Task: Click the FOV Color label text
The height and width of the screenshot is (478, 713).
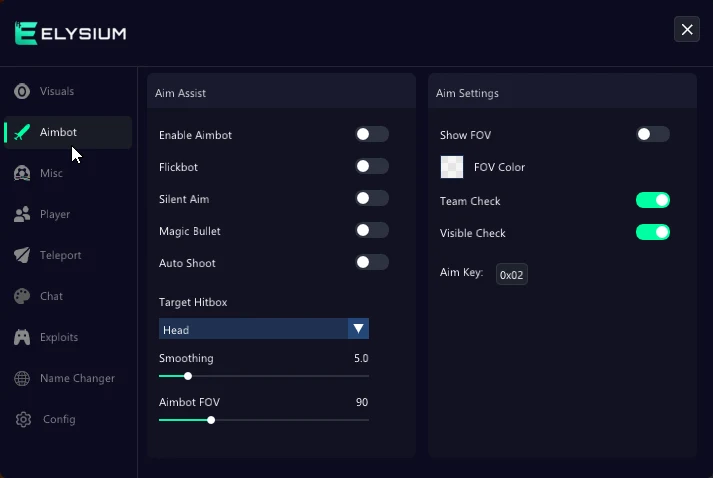Action: [x=499, y=167]
